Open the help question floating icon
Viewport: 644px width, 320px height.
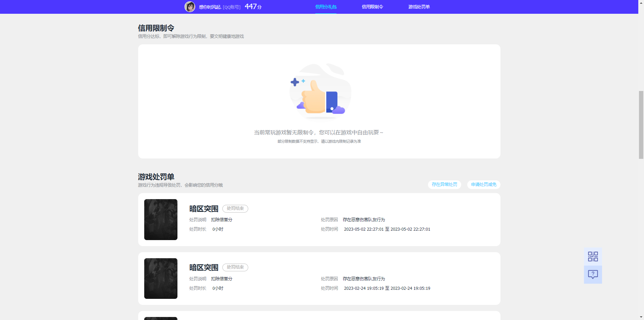pyautogui.click(x=593, y=275)
